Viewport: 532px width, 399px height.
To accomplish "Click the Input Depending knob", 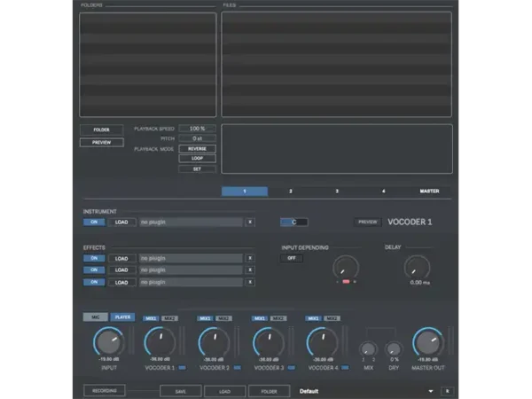I will point(346,268).
